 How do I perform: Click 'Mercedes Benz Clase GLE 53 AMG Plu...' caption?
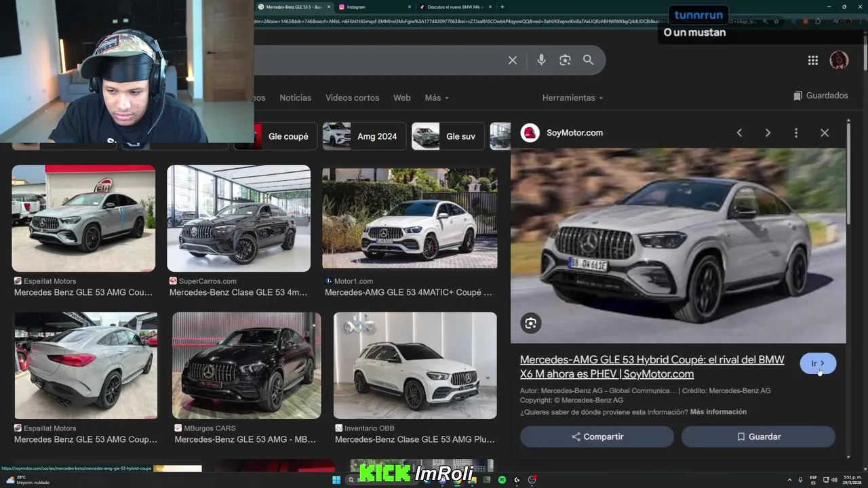(x=415, y=439)
